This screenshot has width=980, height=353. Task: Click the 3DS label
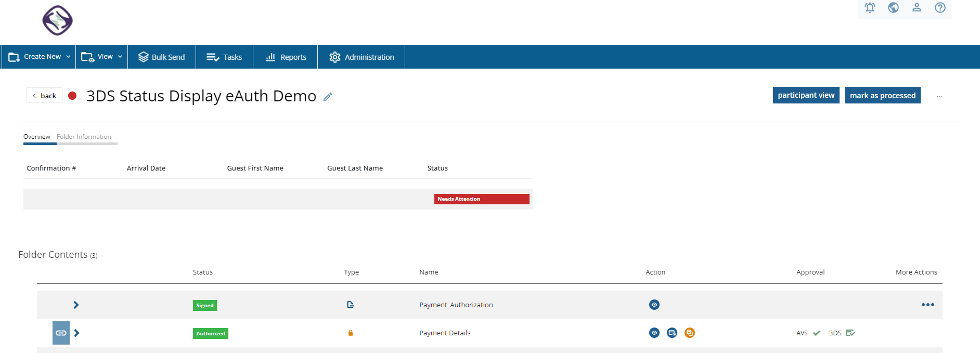point(835,333)
